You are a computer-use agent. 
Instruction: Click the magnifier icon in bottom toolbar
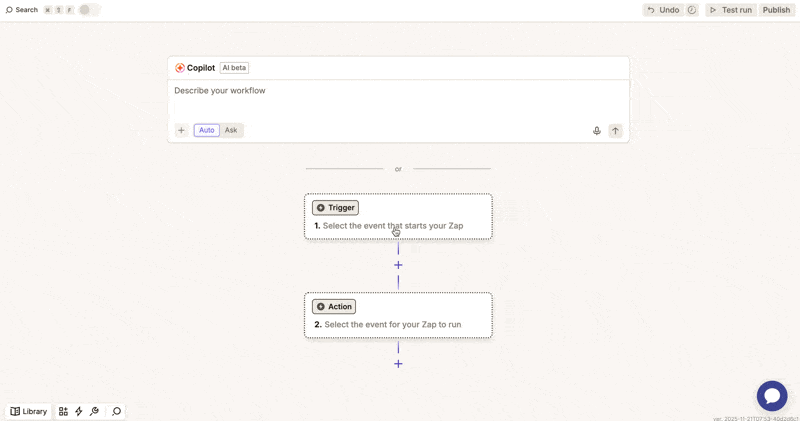117,412
